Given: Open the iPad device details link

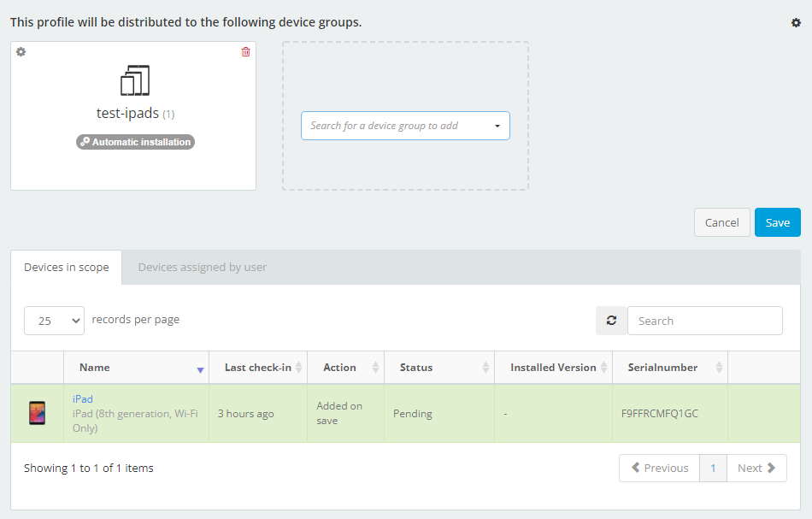Looking at the screenshot, I should pos(82,398).
